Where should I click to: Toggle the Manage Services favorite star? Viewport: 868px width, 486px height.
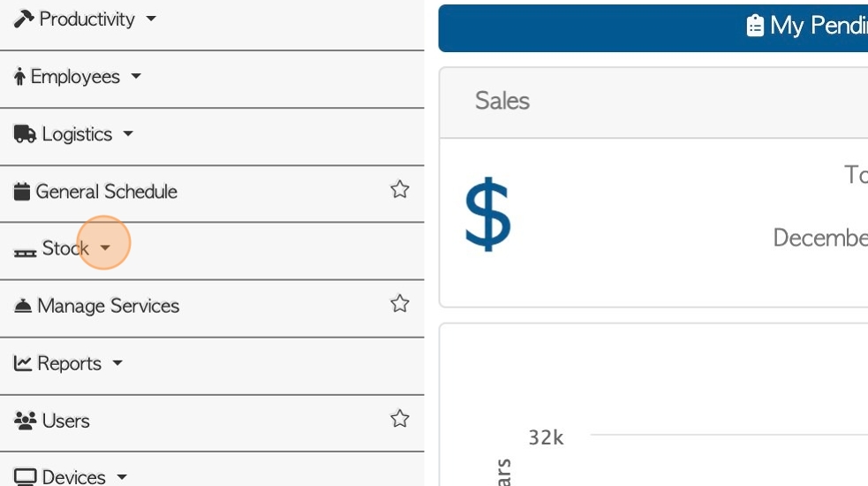[400, 304]
